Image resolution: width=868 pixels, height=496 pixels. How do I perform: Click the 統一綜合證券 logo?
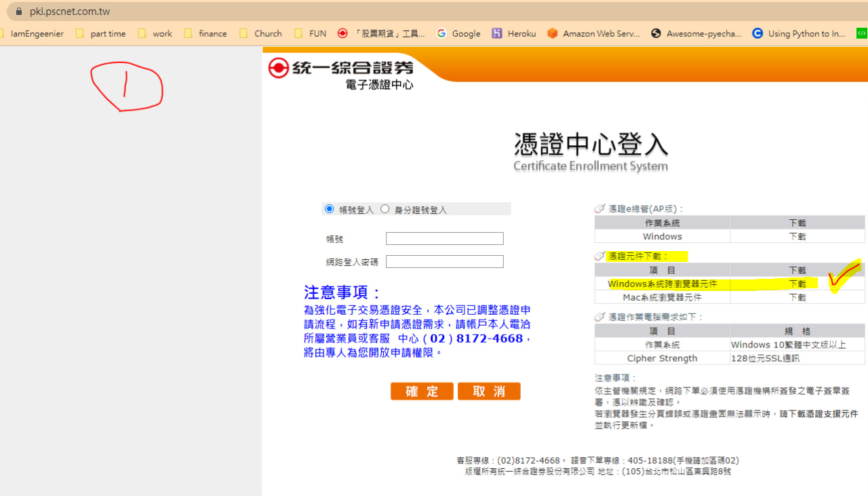[340, 69]
